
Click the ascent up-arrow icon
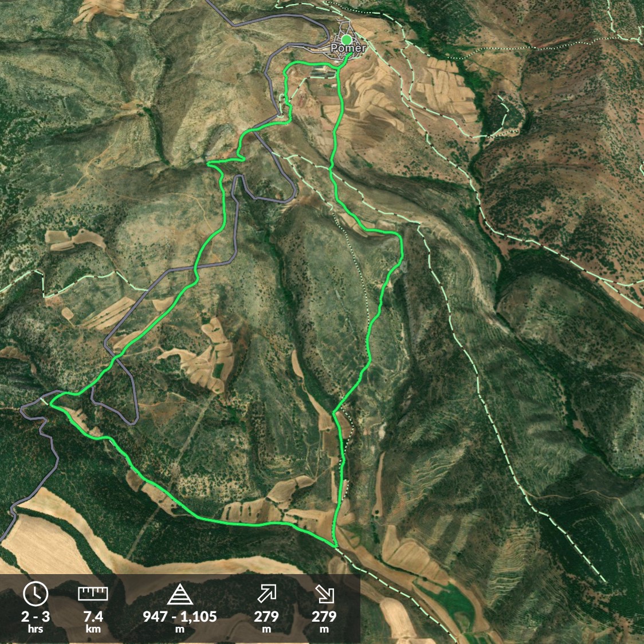(x=266, y=594)
